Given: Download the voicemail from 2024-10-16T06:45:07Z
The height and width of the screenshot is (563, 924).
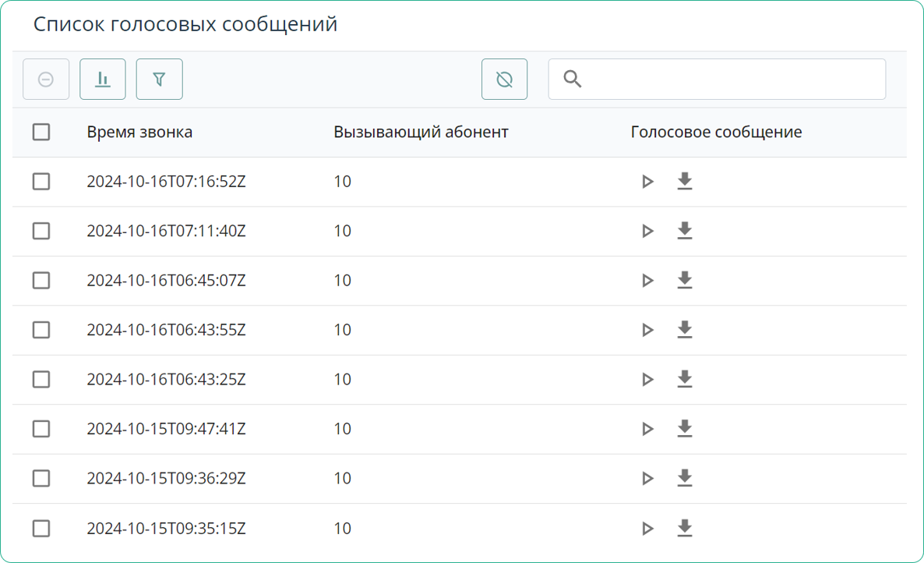Looking at the screenshot, I should click(x=685, y=280).
